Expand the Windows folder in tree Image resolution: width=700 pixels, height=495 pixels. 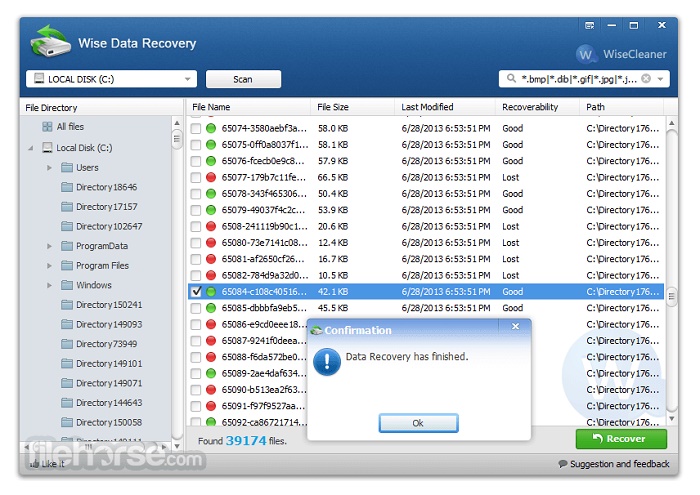pos(50,285)
